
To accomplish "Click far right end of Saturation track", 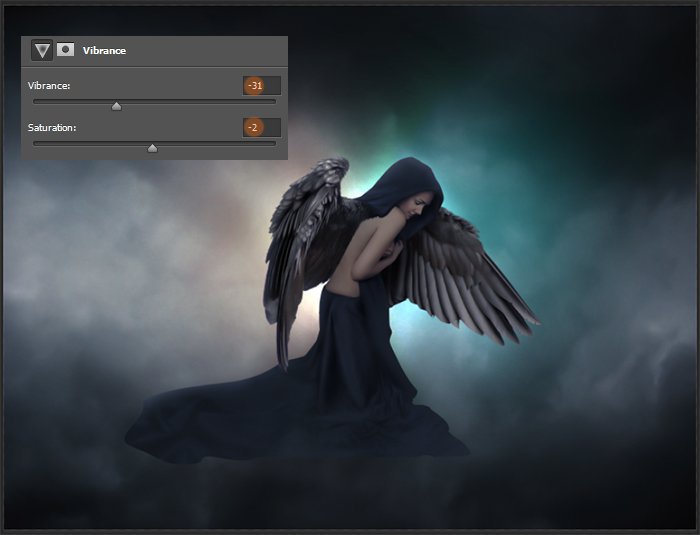I will tap(275, 143).
